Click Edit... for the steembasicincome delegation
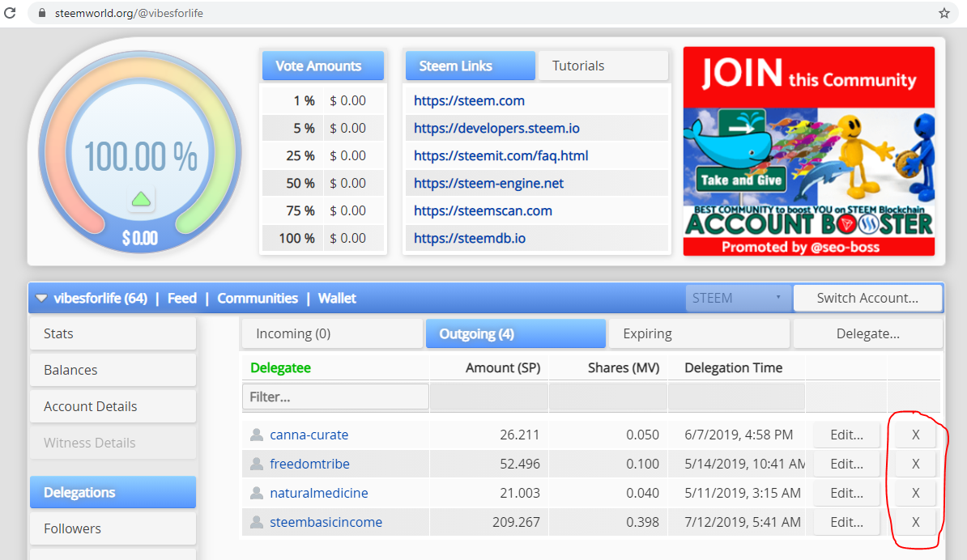 coord(847,522)
